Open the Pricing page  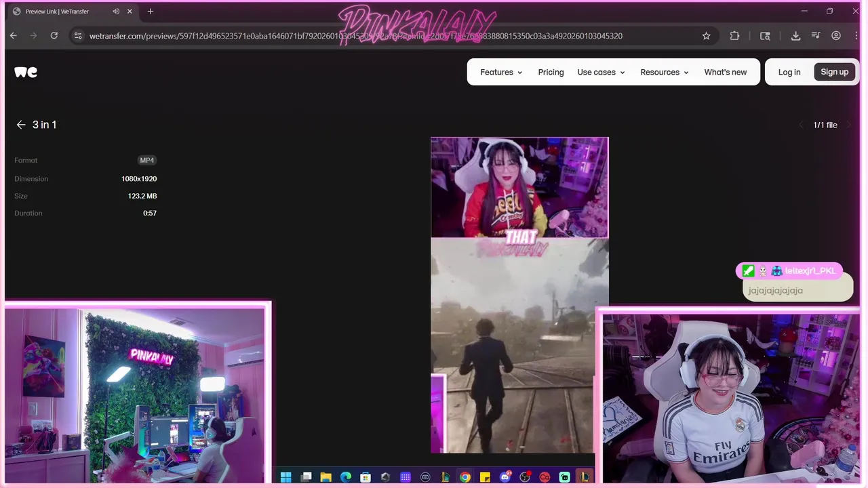(x=551, y=72)
